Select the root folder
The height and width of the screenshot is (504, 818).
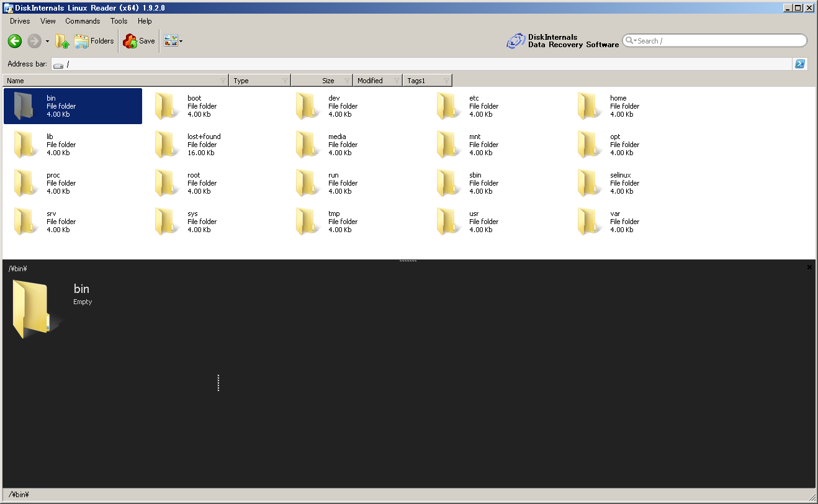(x=213, y=183)
